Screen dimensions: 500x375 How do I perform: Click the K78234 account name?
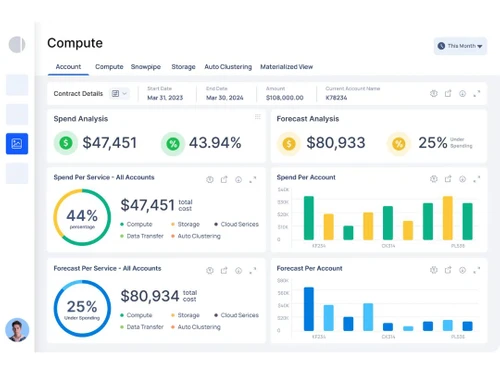336,98
